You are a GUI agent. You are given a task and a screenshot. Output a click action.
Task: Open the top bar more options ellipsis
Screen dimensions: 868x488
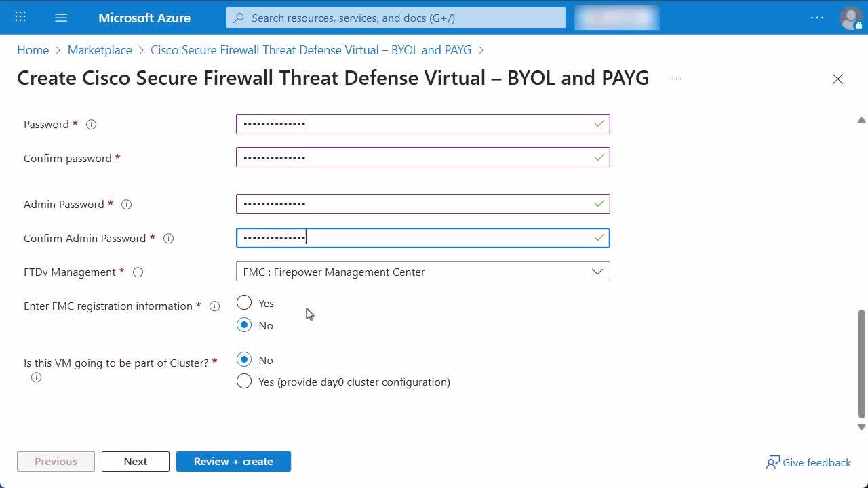816,18
